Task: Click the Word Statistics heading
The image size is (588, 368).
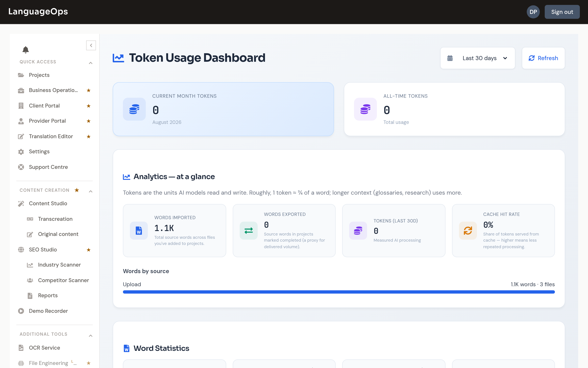Action: point(161,348)
